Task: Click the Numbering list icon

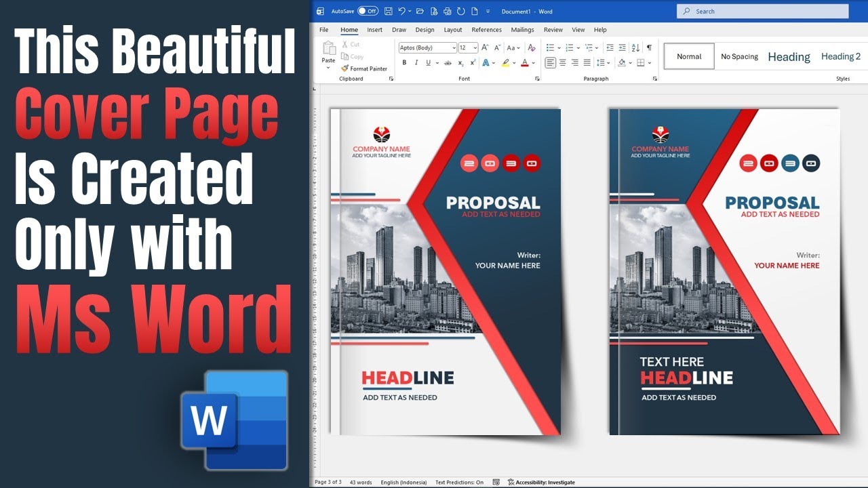Action: 569,47
